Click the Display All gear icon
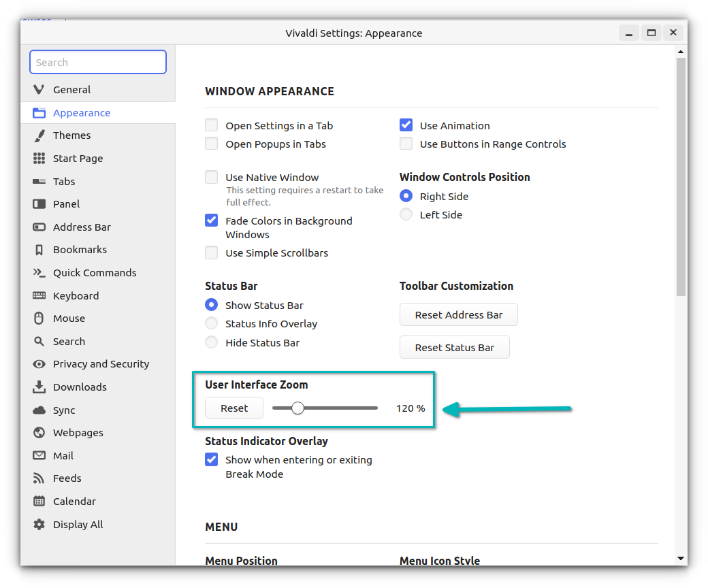This screenshot has height=588, width=708. point(39,525)
